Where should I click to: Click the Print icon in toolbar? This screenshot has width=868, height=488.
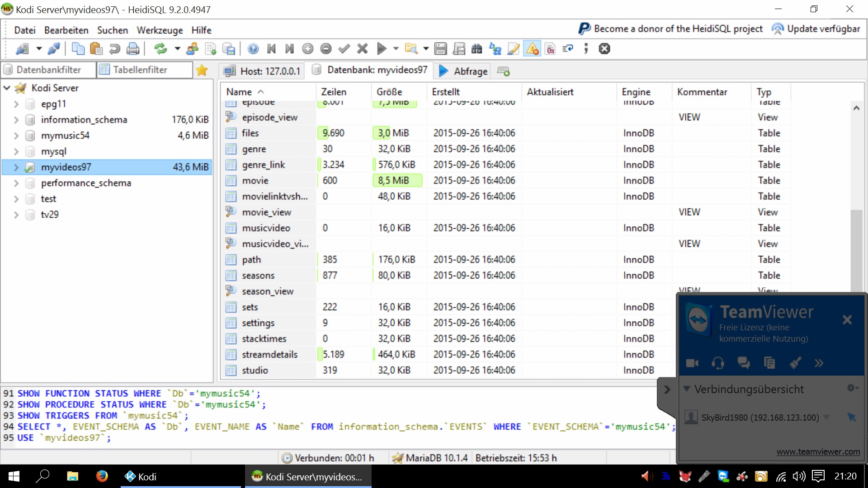tap(132, 48)
